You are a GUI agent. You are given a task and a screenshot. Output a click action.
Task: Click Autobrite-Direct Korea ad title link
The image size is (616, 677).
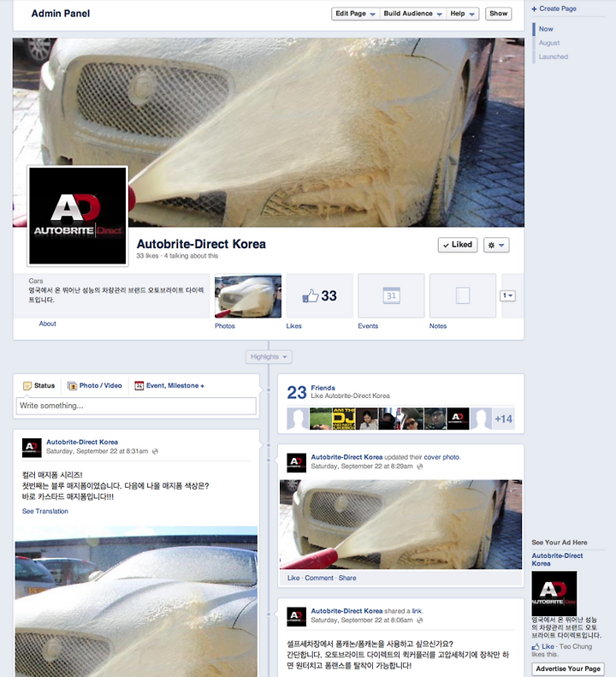tap(557, 560)
